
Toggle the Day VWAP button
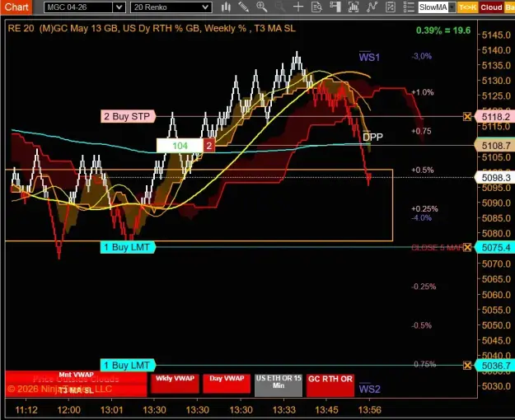point(227,383)
